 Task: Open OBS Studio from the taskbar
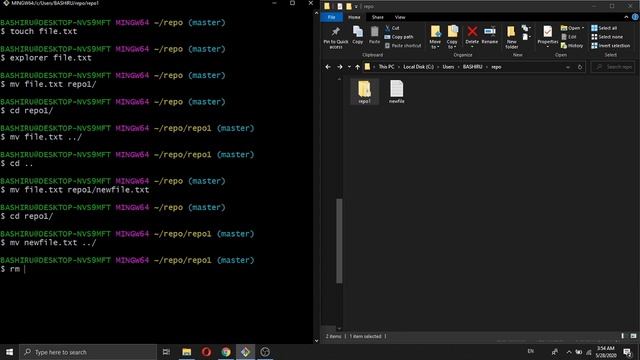point(265,352)
